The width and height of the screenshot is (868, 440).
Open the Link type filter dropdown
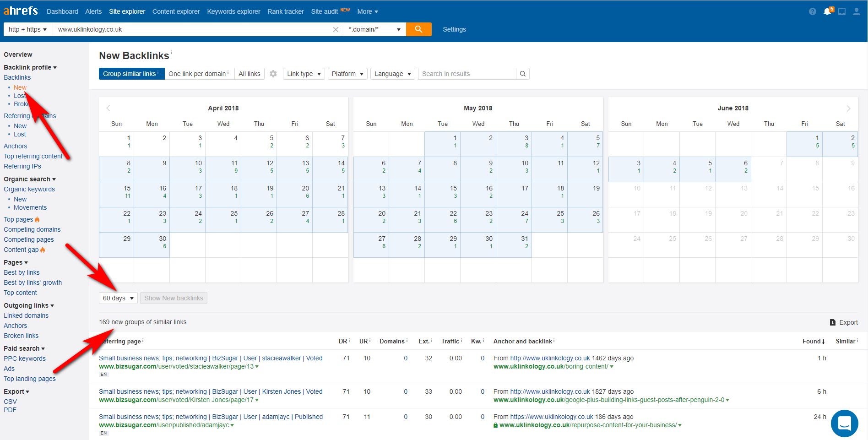click(x=304, y=74)
